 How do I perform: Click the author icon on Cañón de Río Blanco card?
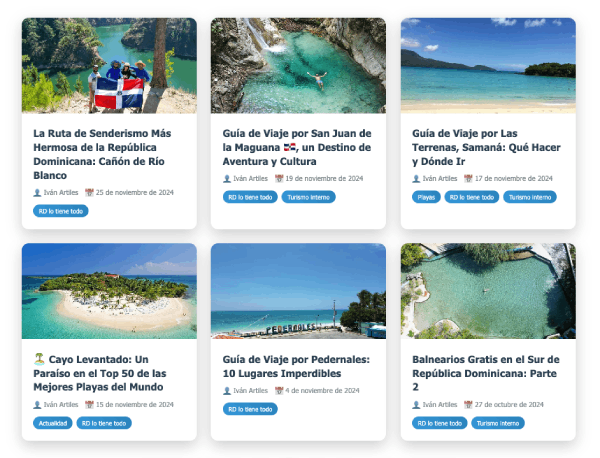[37, 192]
